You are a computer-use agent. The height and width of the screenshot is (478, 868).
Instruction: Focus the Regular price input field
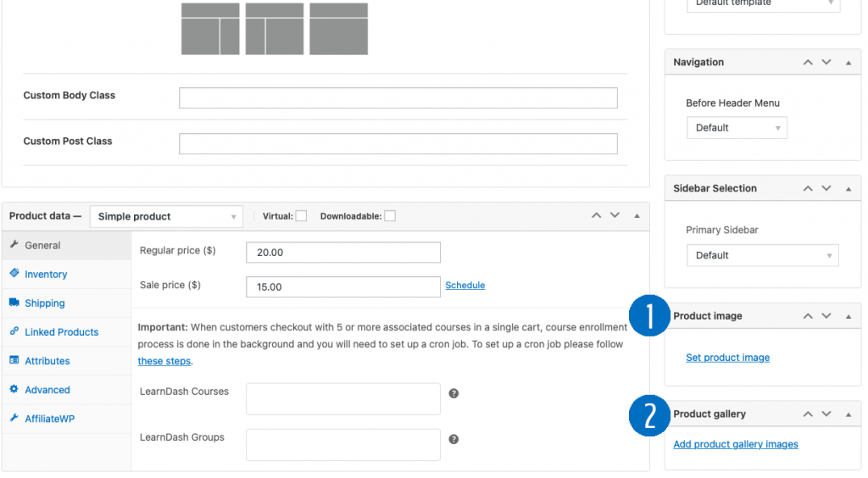click(x=342, y=253)
